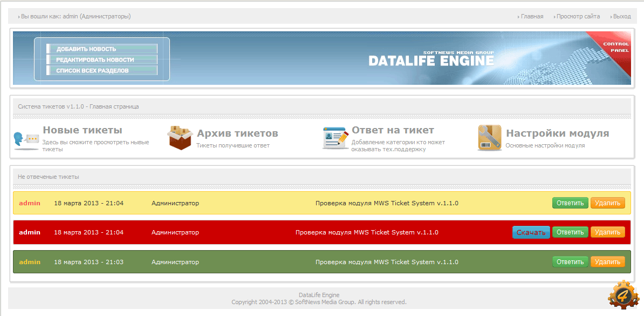
Task: Click the ticket title in the green row
Action: click(x=387, y=262)
